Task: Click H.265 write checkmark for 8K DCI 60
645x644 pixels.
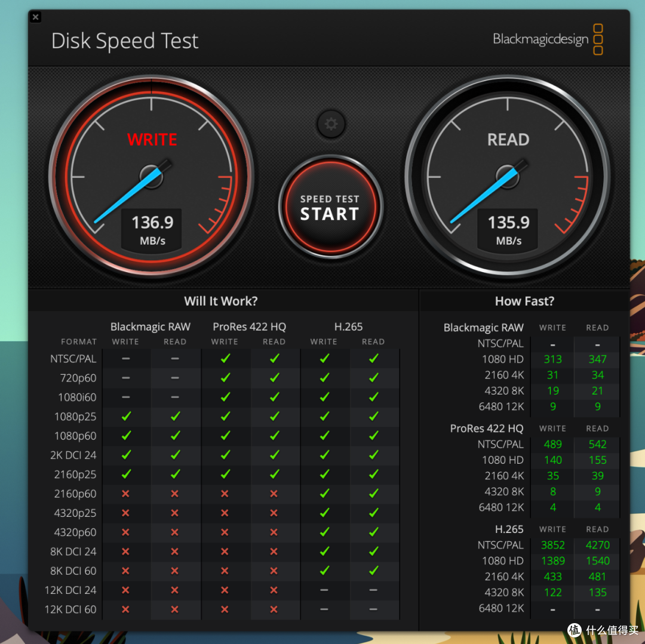Action: point(324,571)
